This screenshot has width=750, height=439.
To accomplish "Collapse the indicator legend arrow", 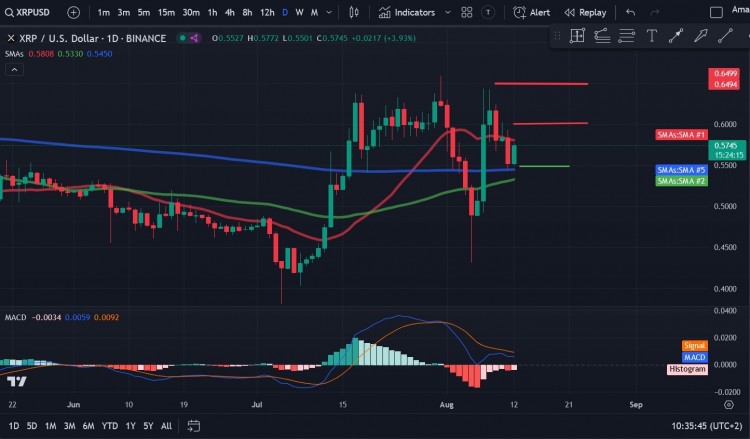I will (x=14, y=70).
